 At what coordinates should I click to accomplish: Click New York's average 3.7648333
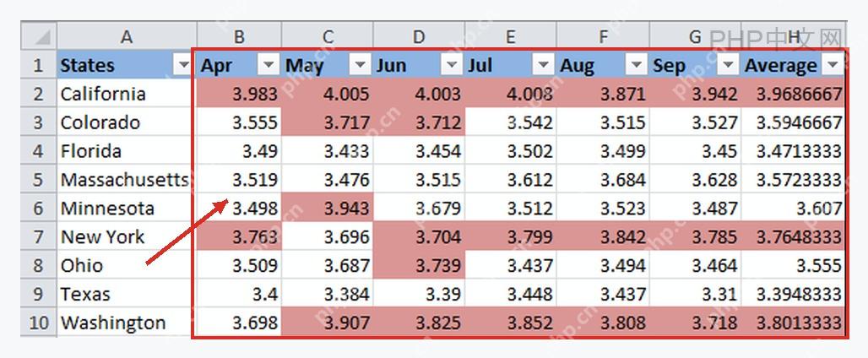point(793,236)
